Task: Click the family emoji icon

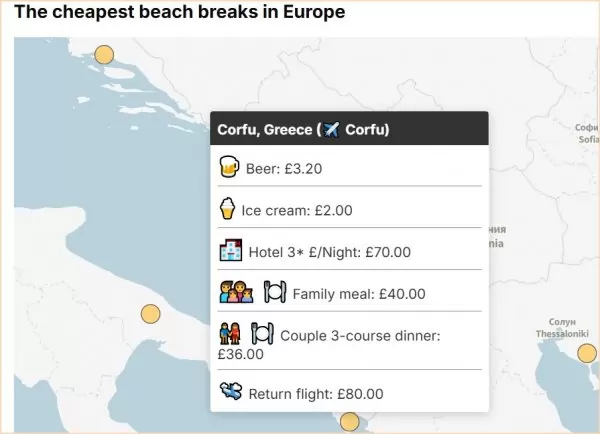Action: click(236, 292)
